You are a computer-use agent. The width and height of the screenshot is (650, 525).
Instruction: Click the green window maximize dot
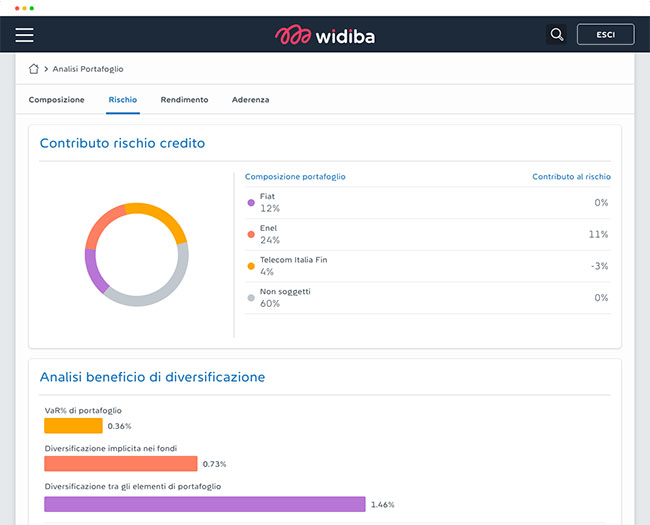click(x=32, y=8)
